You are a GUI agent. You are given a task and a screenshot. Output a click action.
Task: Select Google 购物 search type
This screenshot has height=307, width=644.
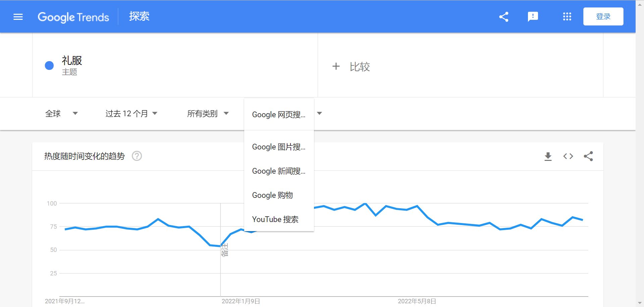click(x=273, y=195)
